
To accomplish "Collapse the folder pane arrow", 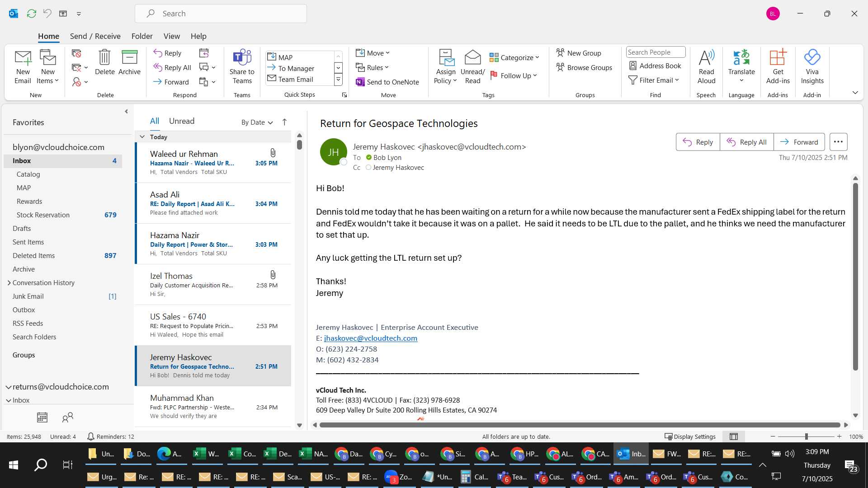I will [126, 111].
